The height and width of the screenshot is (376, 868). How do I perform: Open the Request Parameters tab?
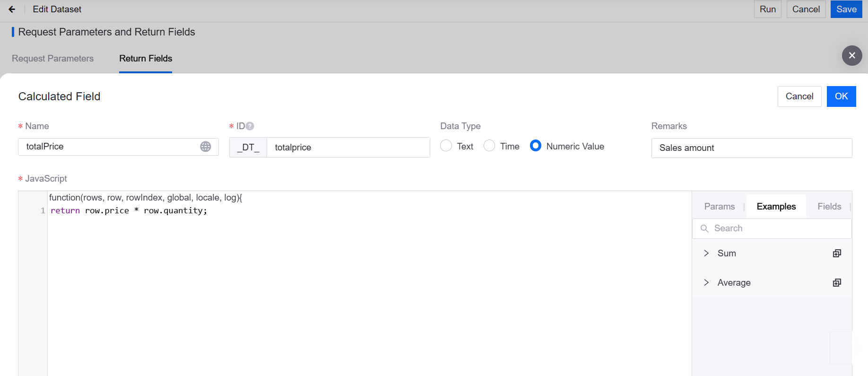(x=52, y=59)
